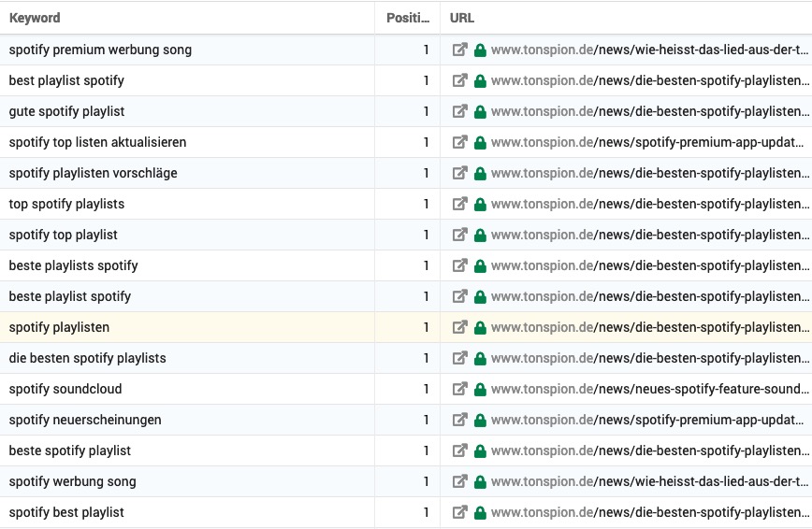Open external link icon in 'spotify soundcloud' row

click(x=460, y=389)
